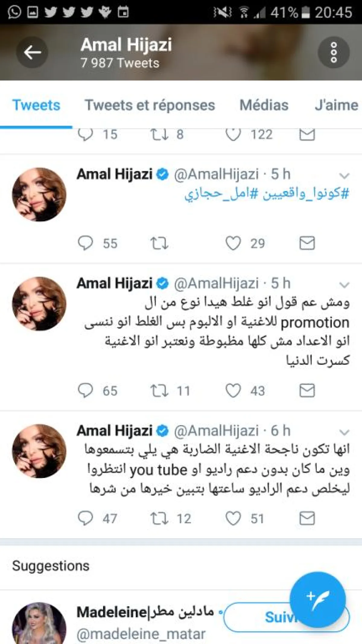Open the WhatsApp notification in status bar
This screenshot has width=362, height=644.
click(x=14, y=12)
